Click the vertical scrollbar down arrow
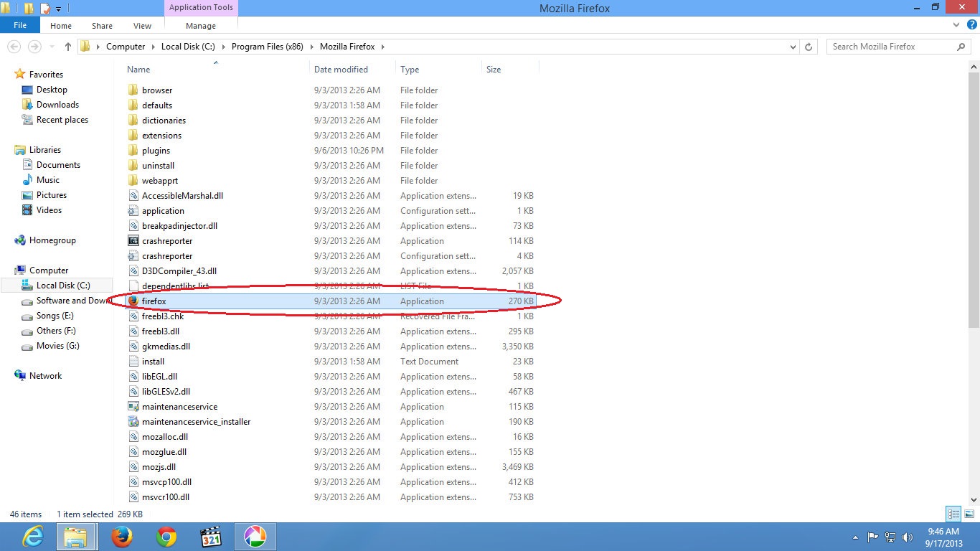 (974, 500)
